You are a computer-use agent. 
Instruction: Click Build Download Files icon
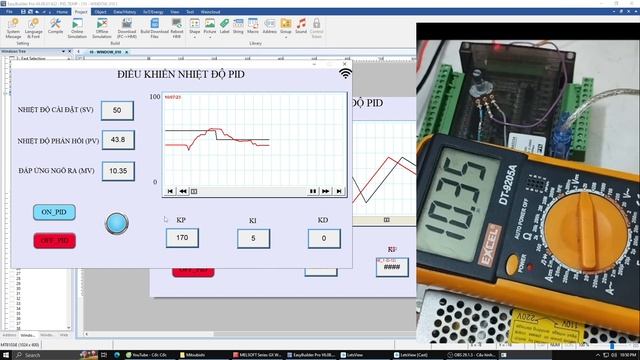(x=154, y=28)
